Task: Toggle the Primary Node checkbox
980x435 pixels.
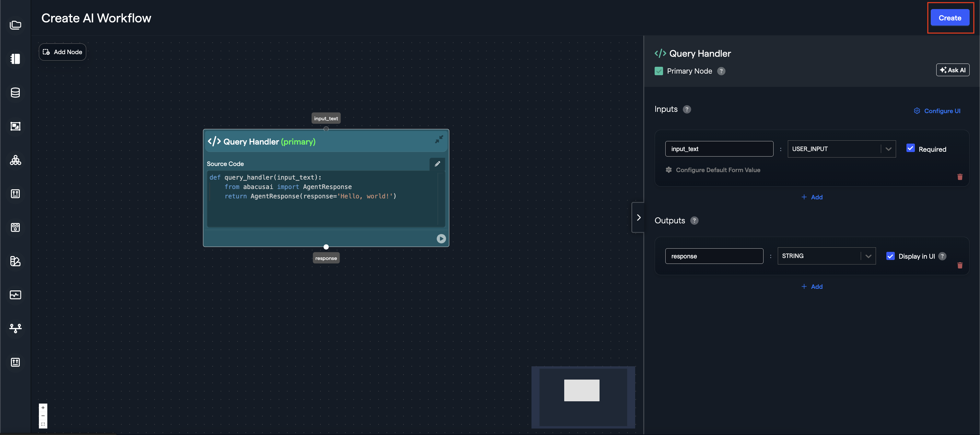Action: tap(659, 71)
